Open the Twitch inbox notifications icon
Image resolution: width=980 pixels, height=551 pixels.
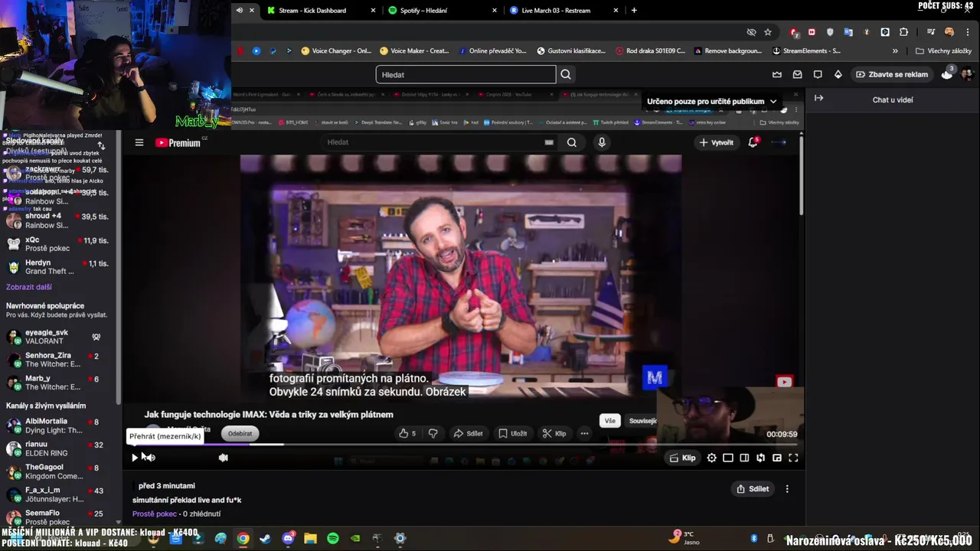(797, 74)
